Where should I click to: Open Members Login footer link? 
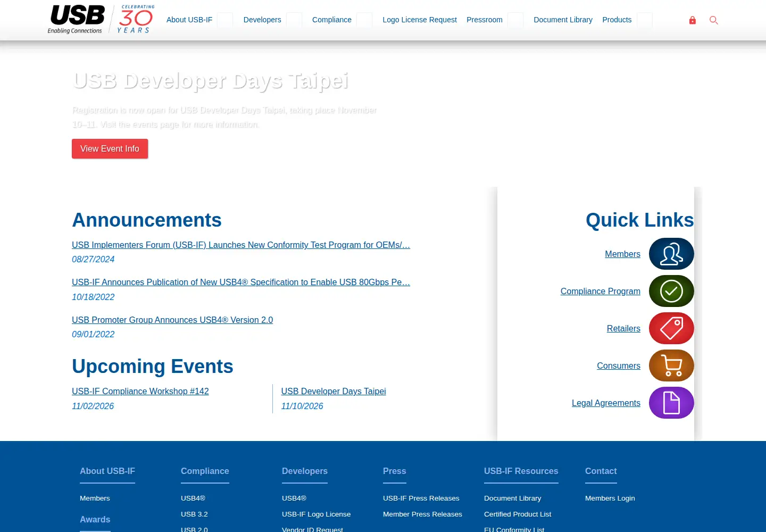[x=610, y=498]
